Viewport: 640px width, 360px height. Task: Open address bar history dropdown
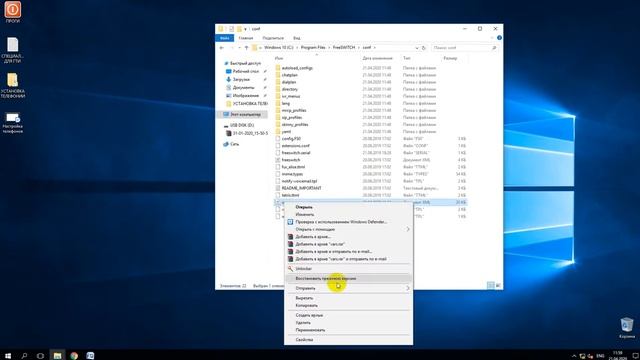[x=417, y=48]
